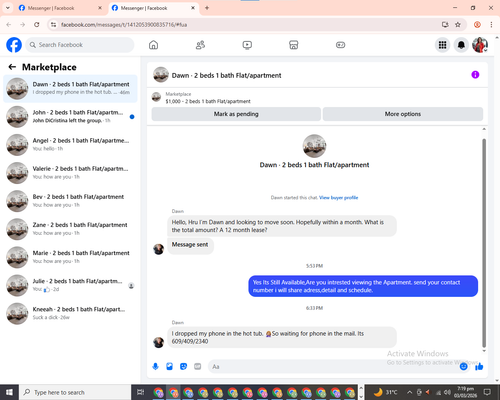Screen dimensions: 500x400
Task: Open the Windows Start menu
Action: coord(9,392)
